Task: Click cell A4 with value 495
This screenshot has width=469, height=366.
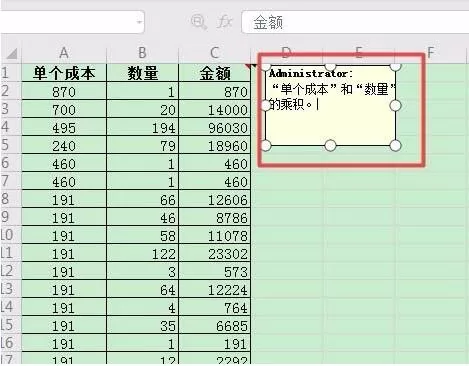Action: click(64, 127)
